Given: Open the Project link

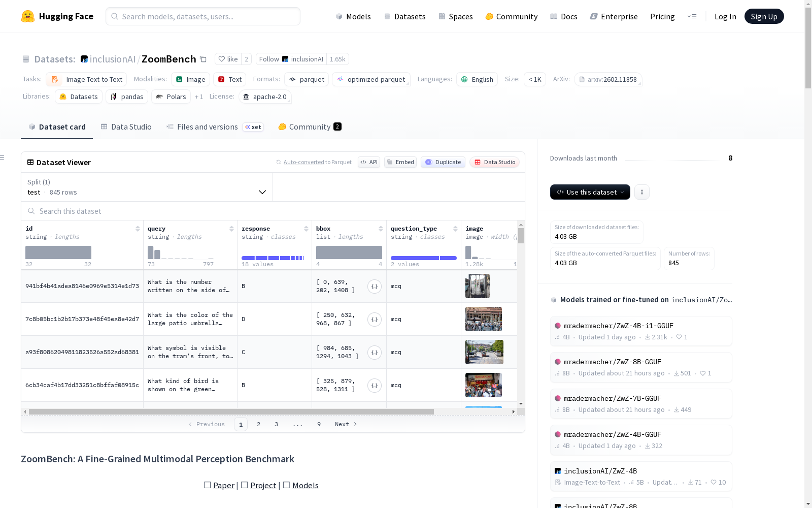Looking at the screenshot, I should tap(263, 486).
